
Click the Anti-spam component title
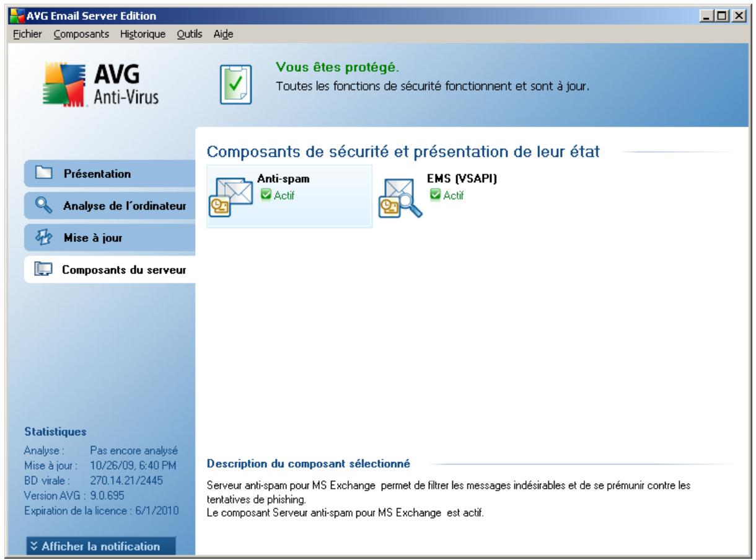click(x=283, y=179)
